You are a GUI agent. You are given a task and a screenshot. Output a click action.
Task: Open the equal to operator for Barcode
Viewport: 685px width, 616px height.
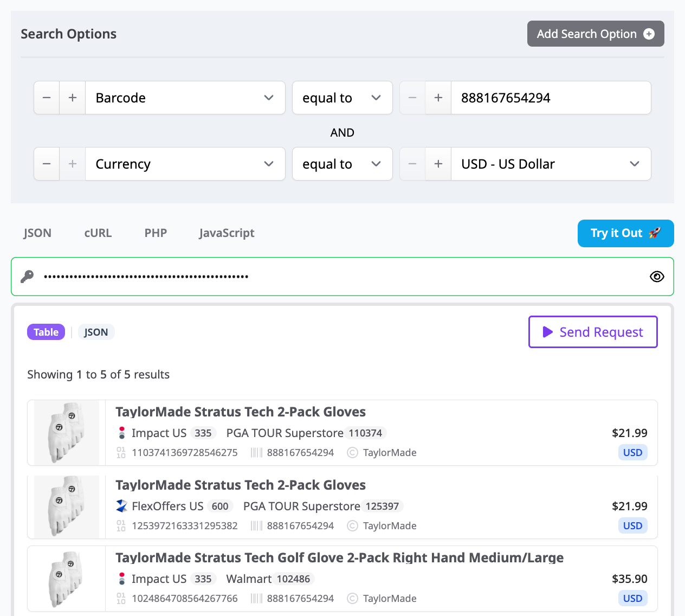342,98
